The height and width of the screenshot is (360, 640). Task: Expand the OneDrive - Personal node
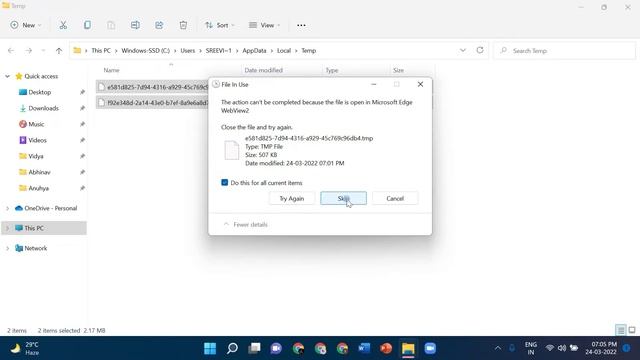pyautogui.click(x=7, y=208)
